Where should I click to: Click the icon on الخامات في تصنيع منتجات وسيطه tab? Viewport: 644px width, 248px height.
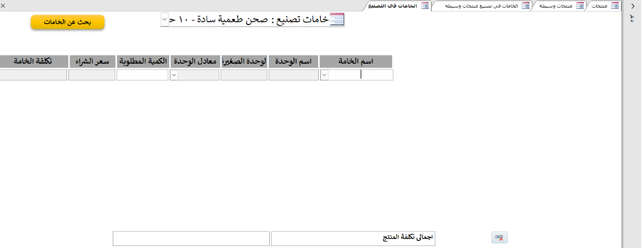526,6
